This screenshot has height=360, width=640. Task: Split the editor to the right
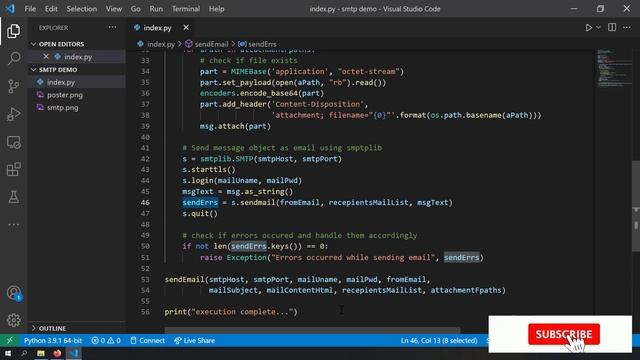click(612, 27)
